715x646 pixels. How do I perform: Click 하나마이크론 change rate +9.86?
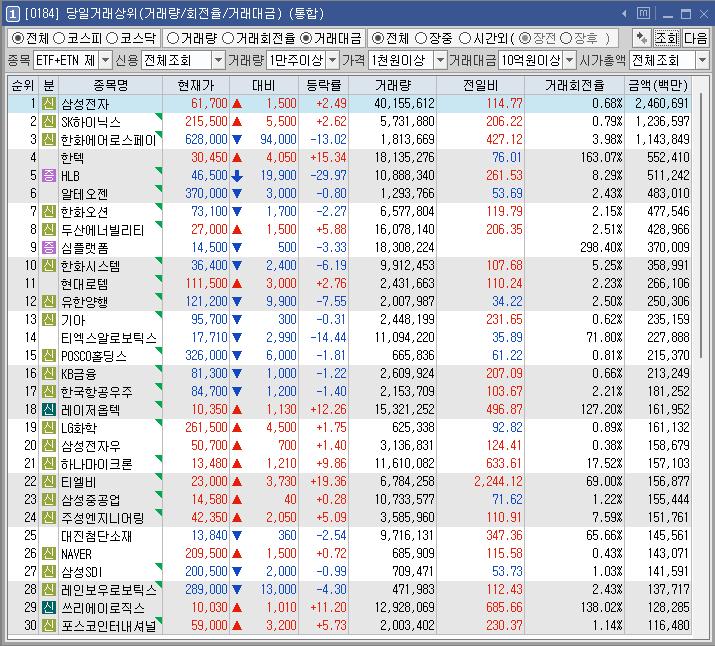[332, 464]
